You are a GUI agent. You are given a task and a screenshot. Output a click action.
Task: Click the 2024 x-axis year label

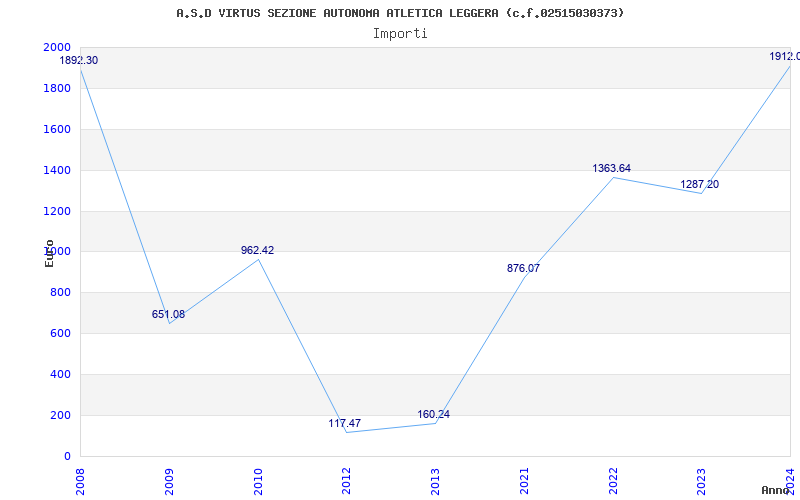(x=790, y=482)
